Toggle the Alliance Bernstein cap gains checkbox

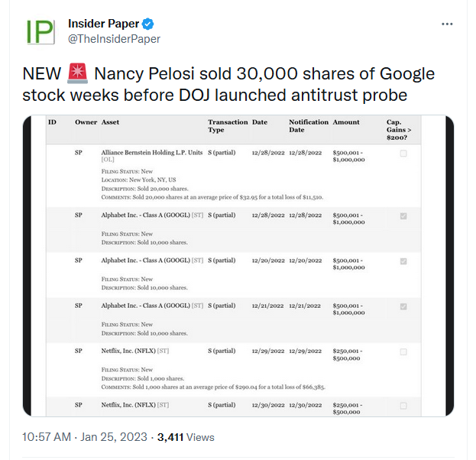point(403,154)
